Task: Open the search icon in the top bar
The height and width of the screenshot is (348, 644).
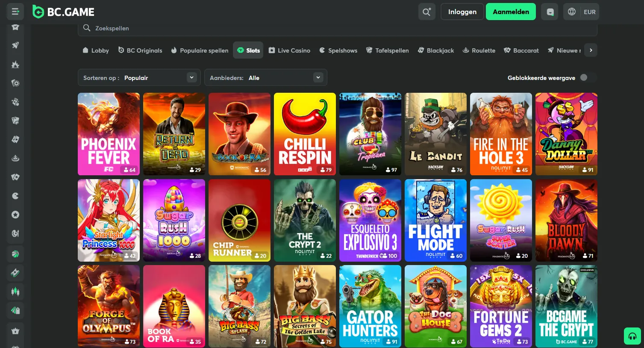Action: [x=426, y=12]
